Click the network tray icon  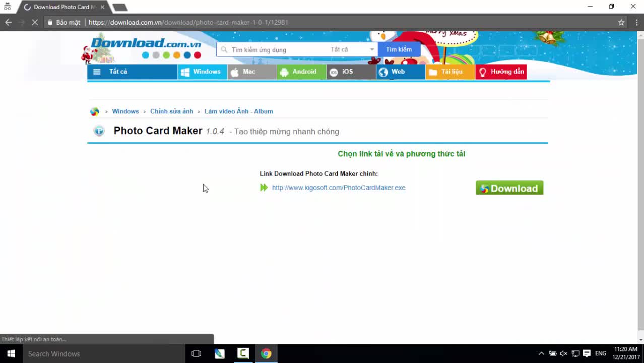575,353
